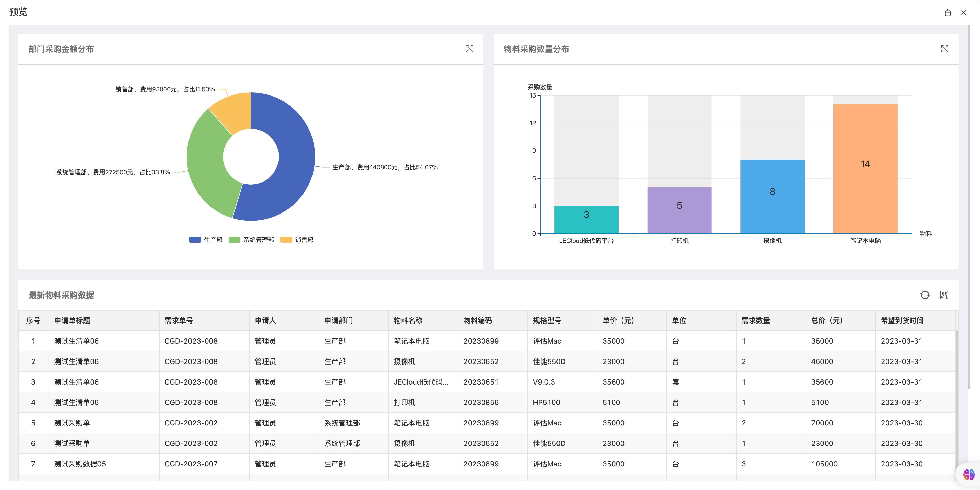Click the 总价（元）column header
The image size is (980, 490).
tap(827, 321)
